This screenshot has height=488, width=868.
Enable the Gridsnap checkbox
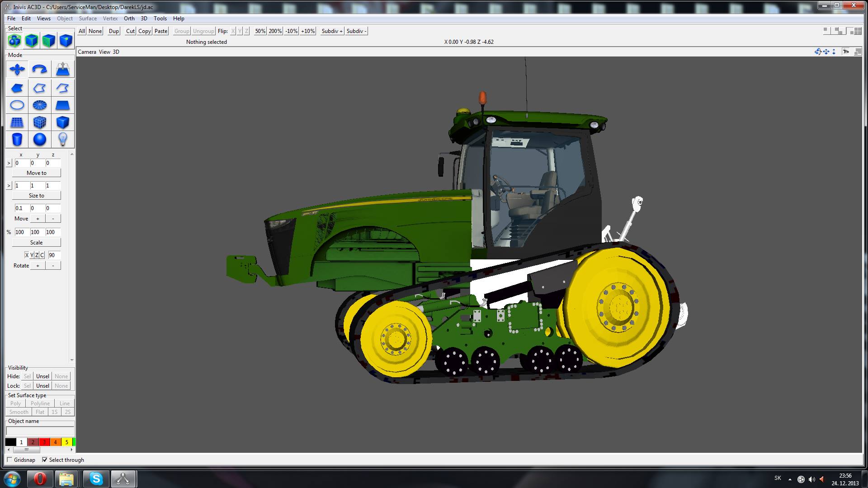point(9,460)
